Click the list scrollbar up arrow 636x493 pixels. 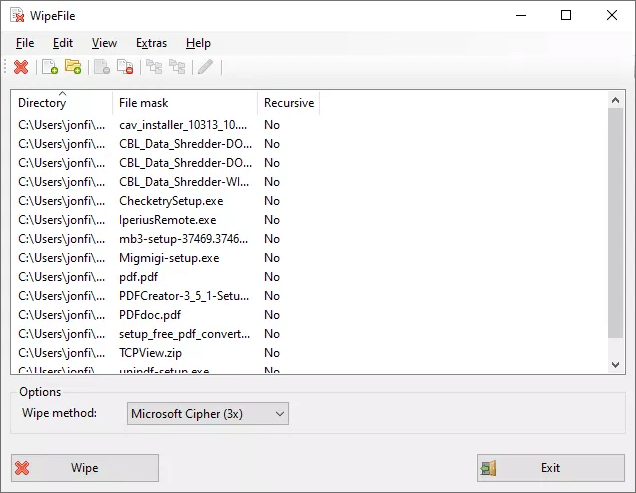(x=615, y=100)
